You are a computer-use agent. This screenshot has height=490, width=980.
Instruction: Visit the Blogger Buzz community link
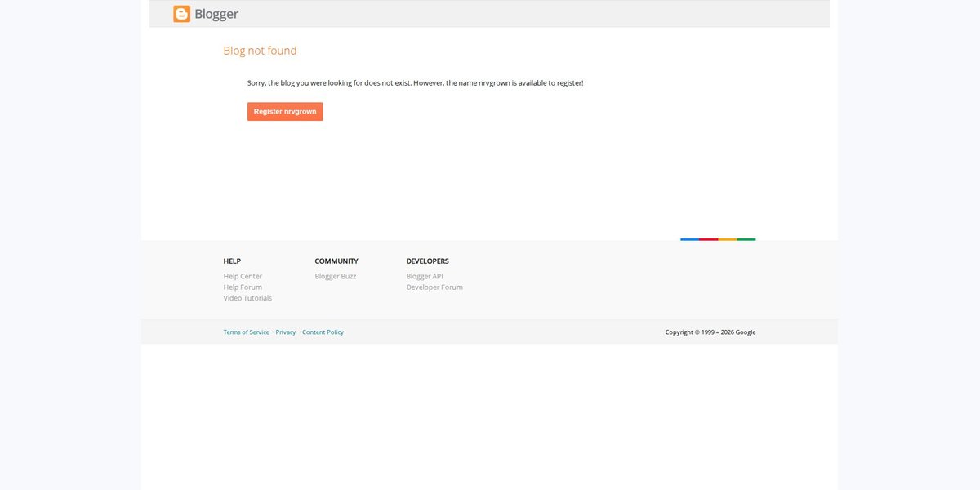pos(336,276)
